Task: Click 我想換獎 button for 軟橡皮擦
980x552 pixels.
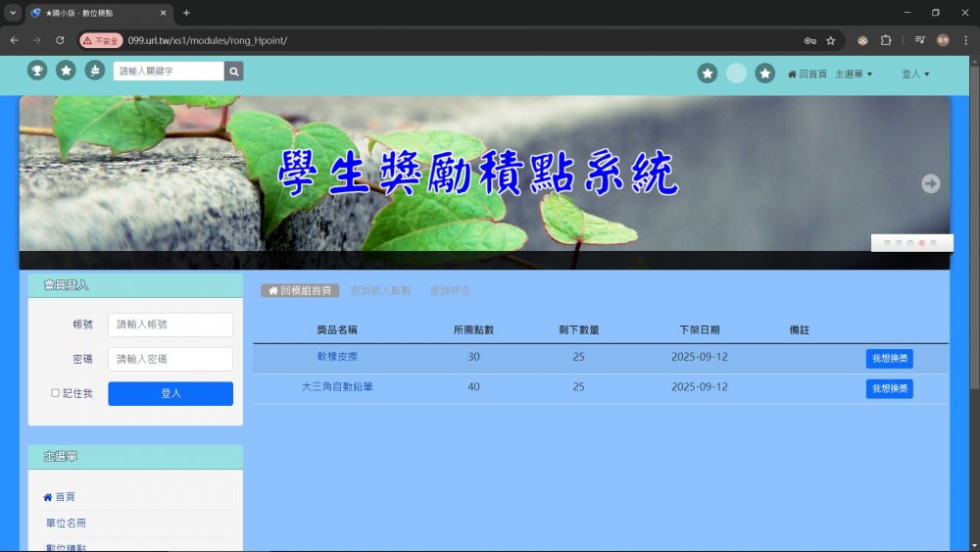Action: pos(889,358)
